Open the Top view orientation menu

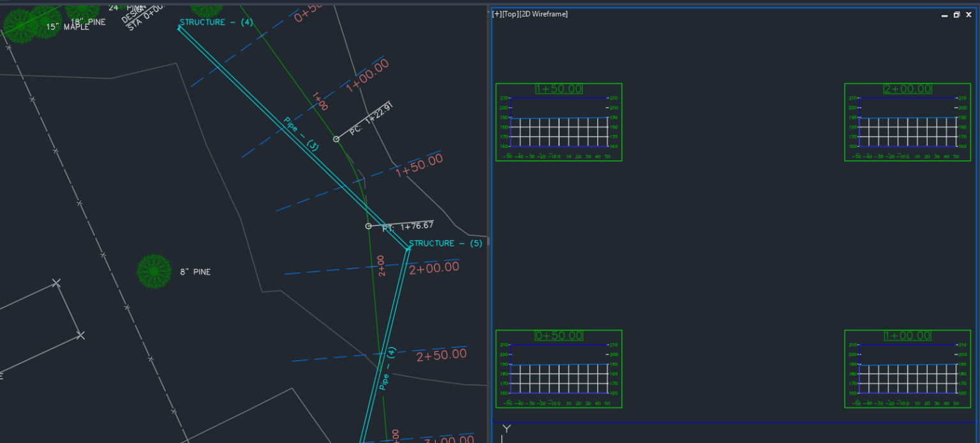510,13
